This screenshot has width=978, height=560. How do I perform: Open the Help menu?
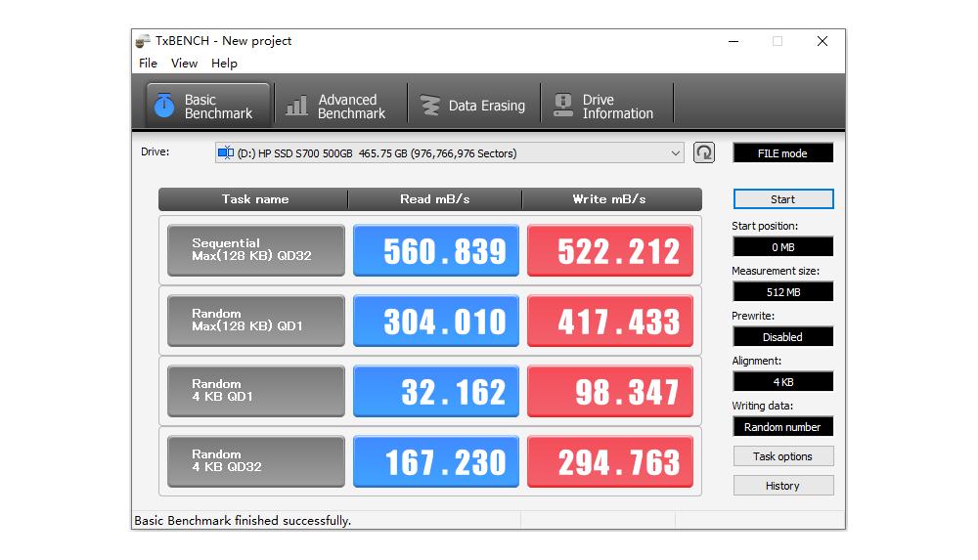pos(224,63)
